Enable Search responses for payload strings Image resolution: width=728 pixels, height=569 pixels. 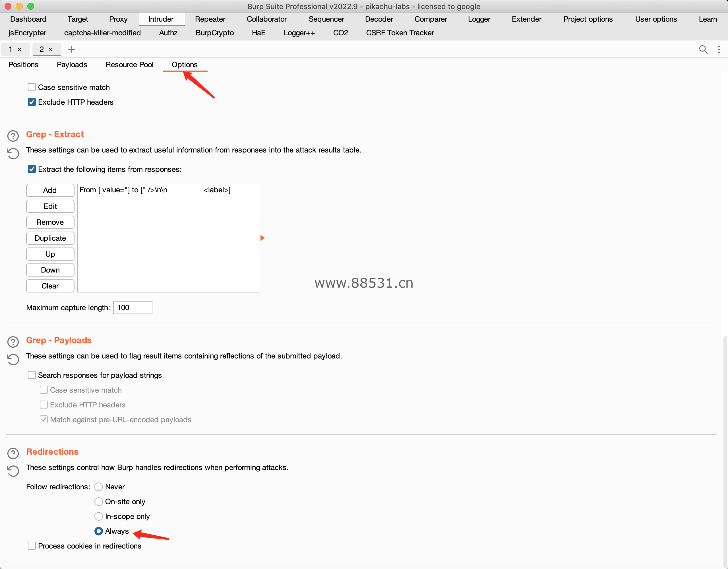point(32,375)
